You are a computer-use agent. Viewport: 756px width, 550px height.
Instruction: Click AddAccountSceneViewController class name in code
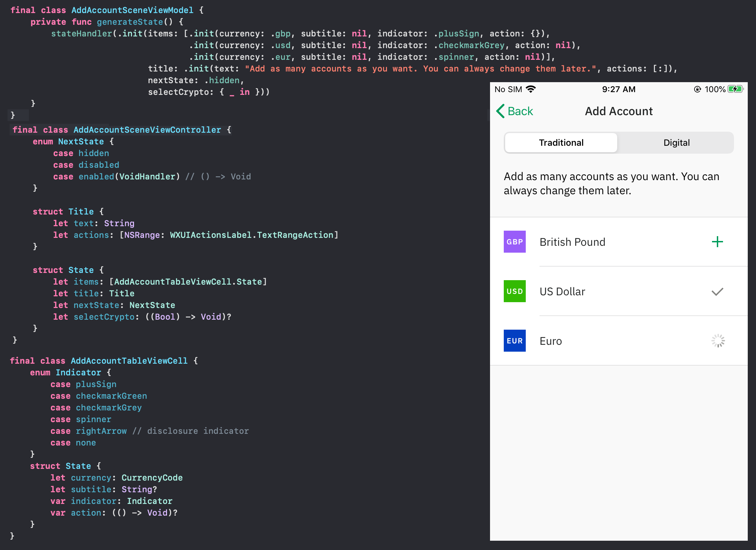click(x=147, y=130)
